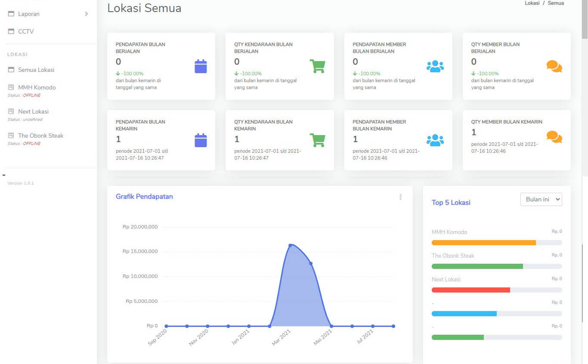Go to Next Lokasi in sidebar

click(33, 111)
